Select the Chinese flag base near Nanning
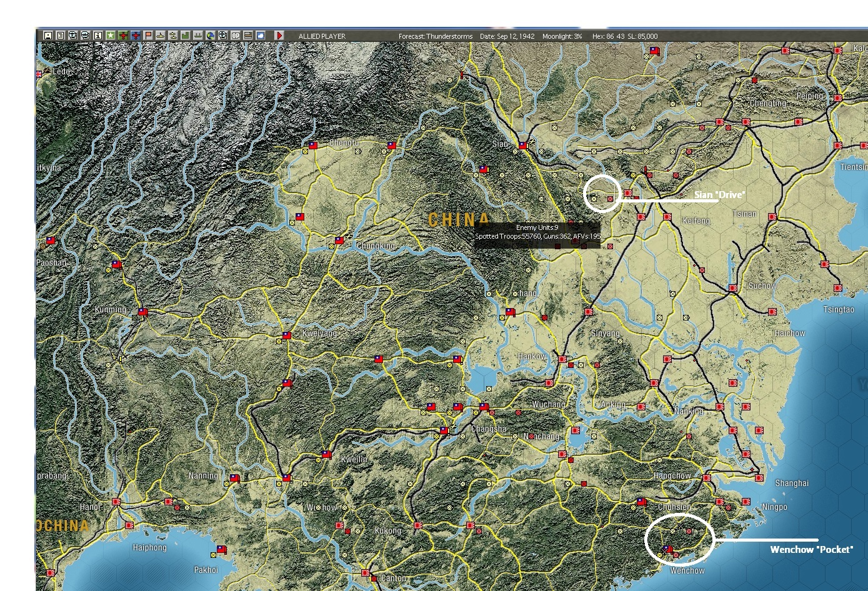This screenshot has width=868, height=591. (x=234, y=478)
